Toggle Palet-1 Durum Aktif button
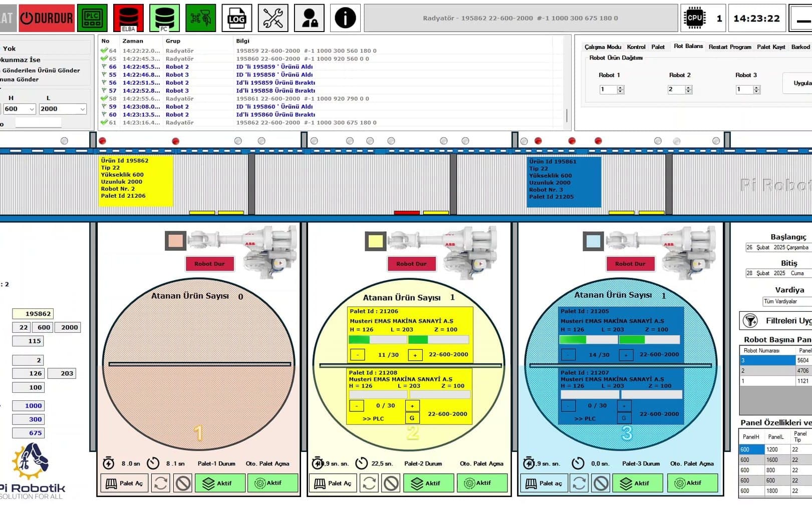The width and height of the screenshot is (812, 507). [x=220, y=483]
